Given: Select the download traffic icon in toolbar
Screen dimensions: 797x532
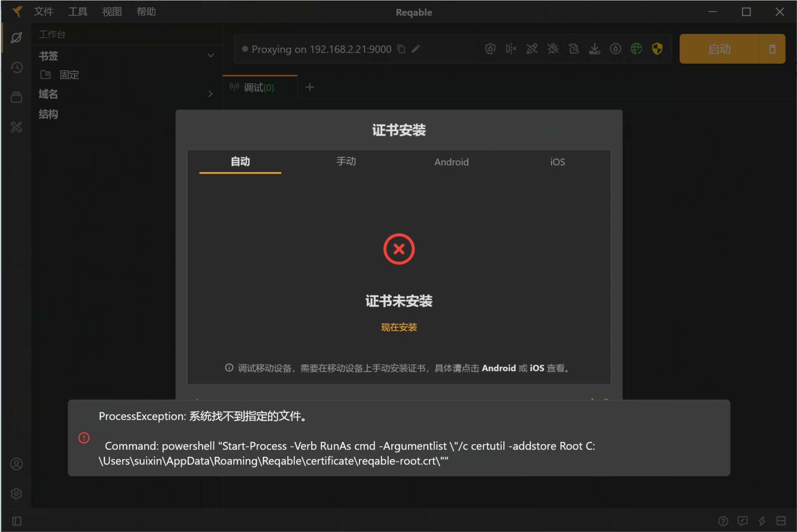Looking at the screenshot, I should pos(595,49).
